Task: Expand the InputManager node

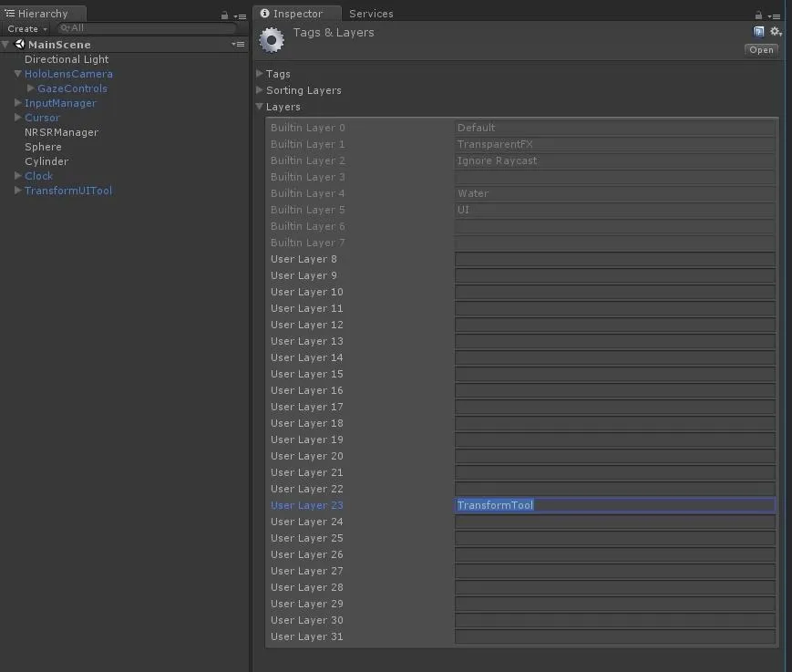Action: (17, 103)
